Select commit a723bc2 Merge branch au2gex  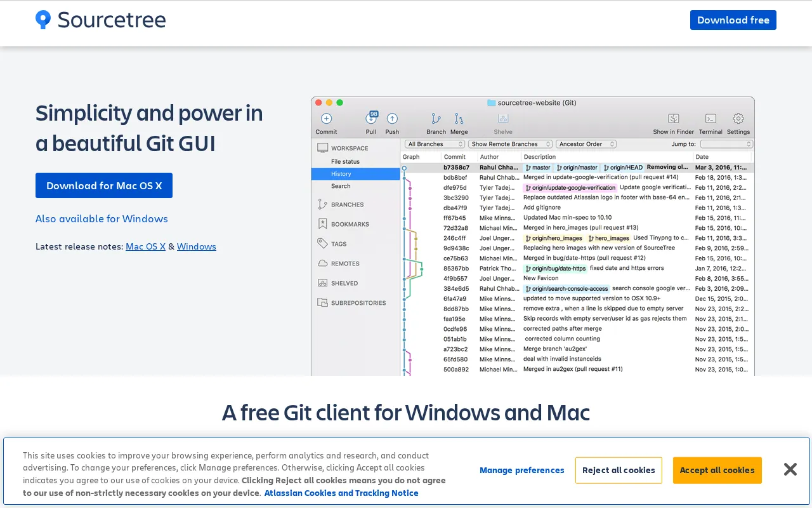pyautogui.click(x=577, y=349)
